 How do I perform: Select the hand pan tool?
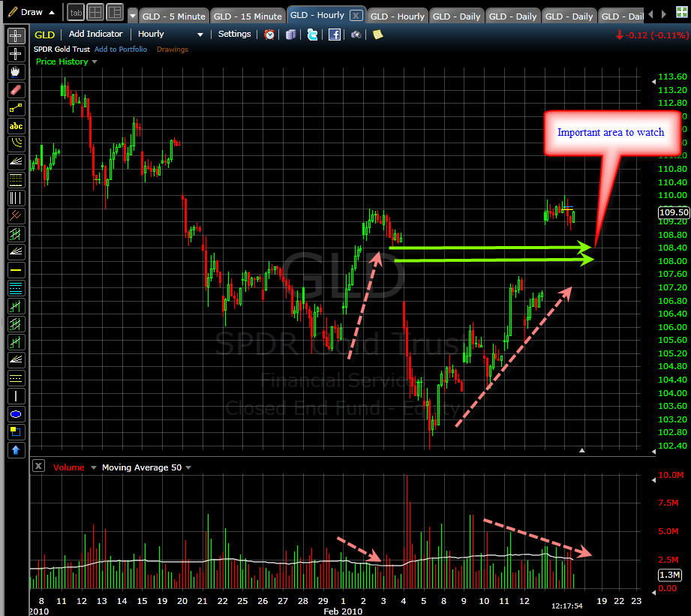pyautogui.click(x=16, y=72)
